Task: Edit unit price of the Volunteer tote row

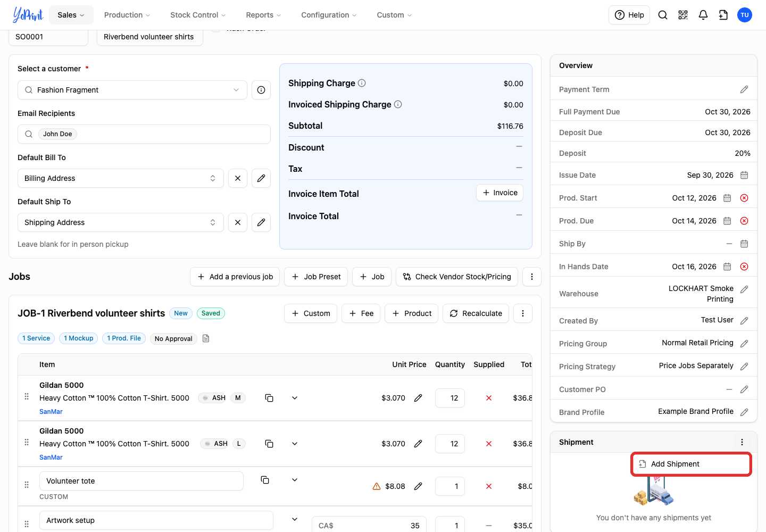Action: [418, 486]
